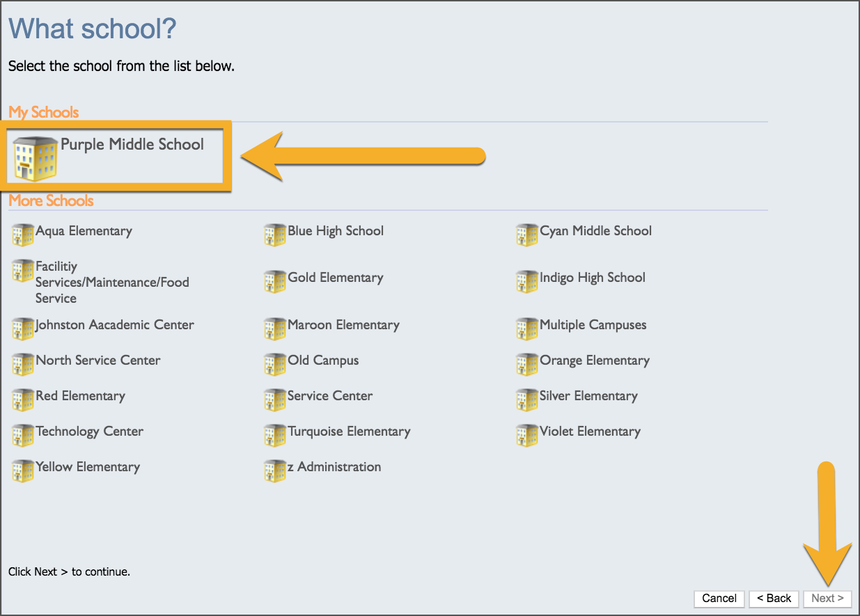
Task: Click the Old Campus building icon
Action: tap(275, 364)
